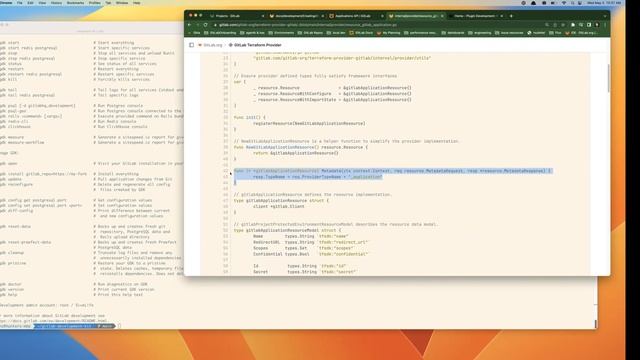Open the engineering bookmark folder

pyautogui.click(x=480, y=33)
